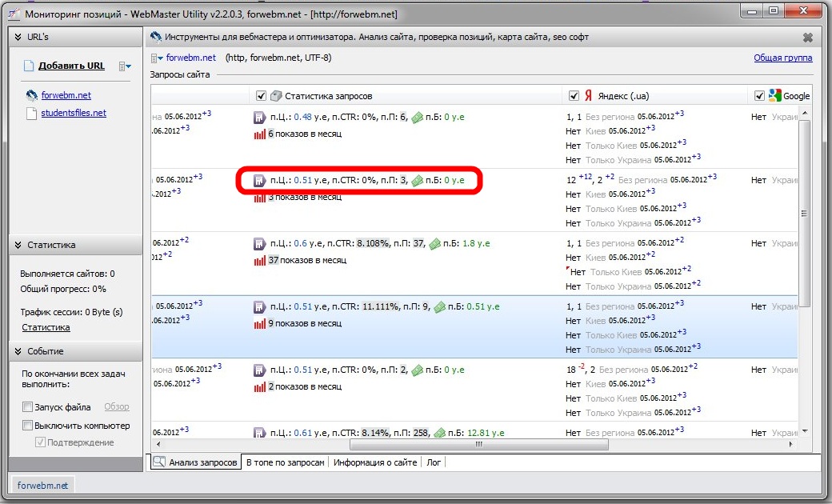Image resolution: width=832 pixels, height=504 pixels.
Task: Open the dropdown menu next to Добавить URL
Action: [125, 66]
